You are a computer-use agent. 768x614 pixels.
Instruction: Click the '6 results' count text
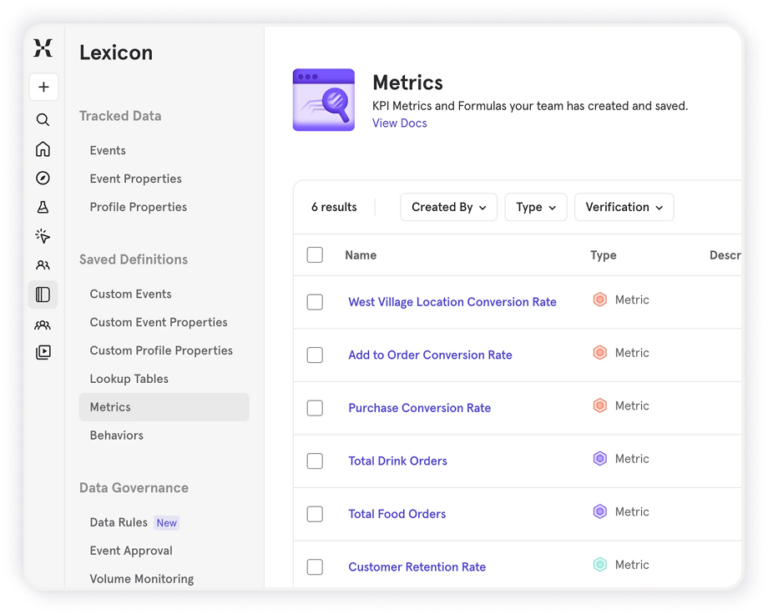pyautogui.click(x=334, y=207)
